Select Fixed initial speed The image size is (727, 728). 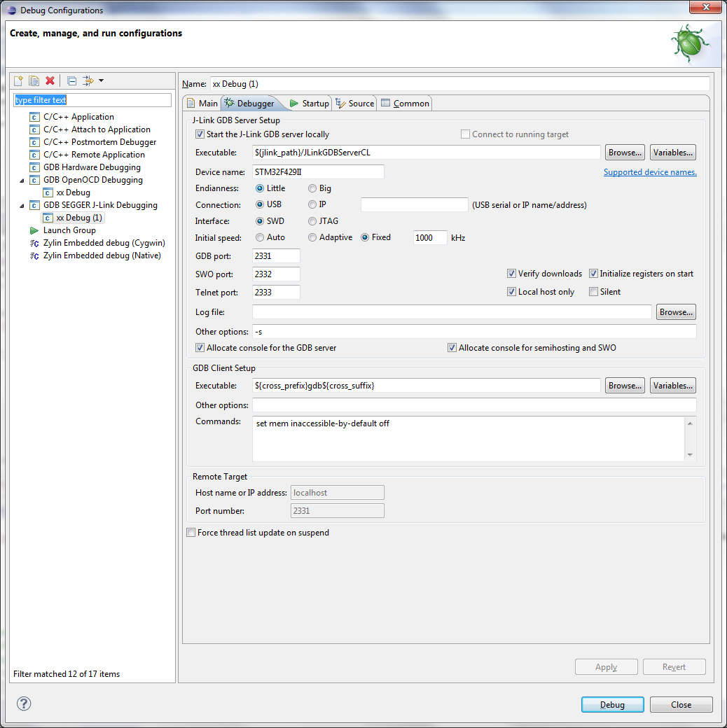click(365, 238)
